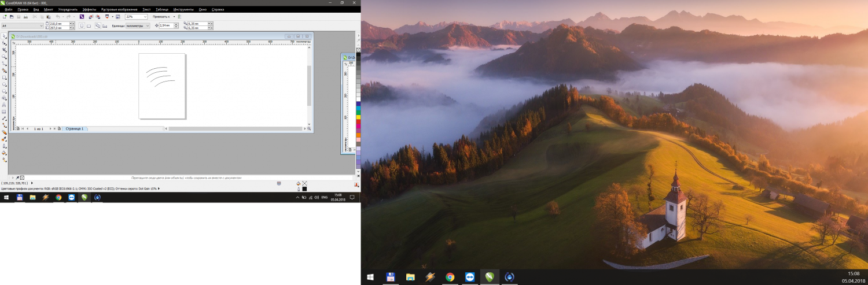Pick the blue swatch in the color palette

pyautogui.click(x=358, y=102)
